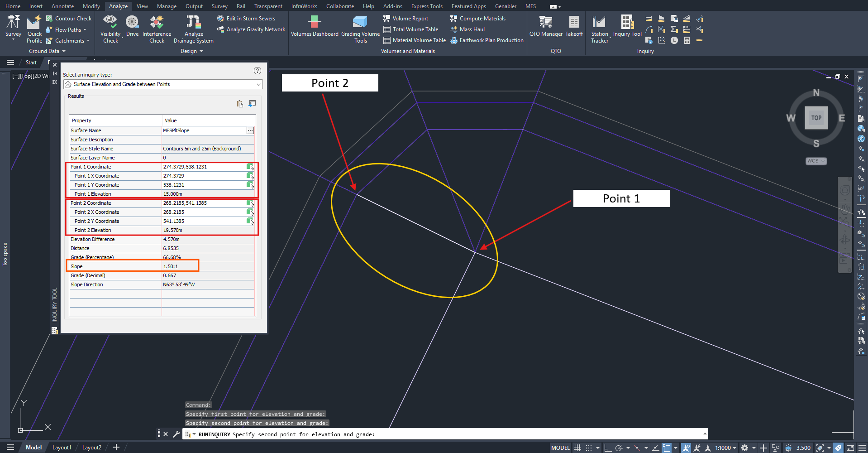Open the inquiry type dropdown list
868x453 pixels.
pyautogui.click(x=258, y=84)
